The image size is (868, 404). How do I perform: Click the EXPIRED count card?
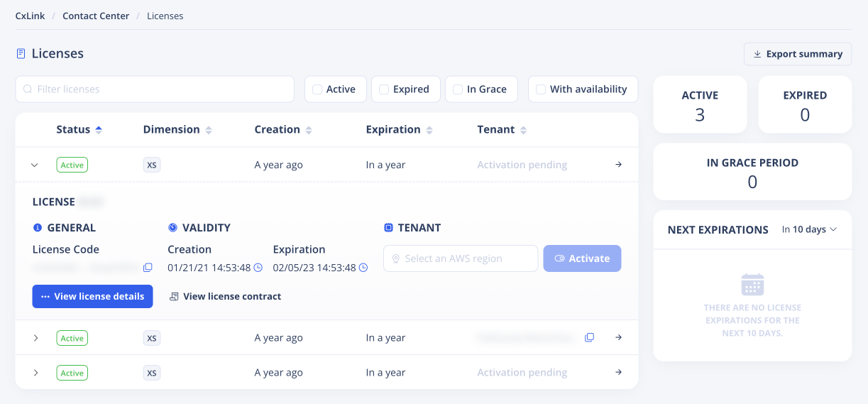point(805,104)
